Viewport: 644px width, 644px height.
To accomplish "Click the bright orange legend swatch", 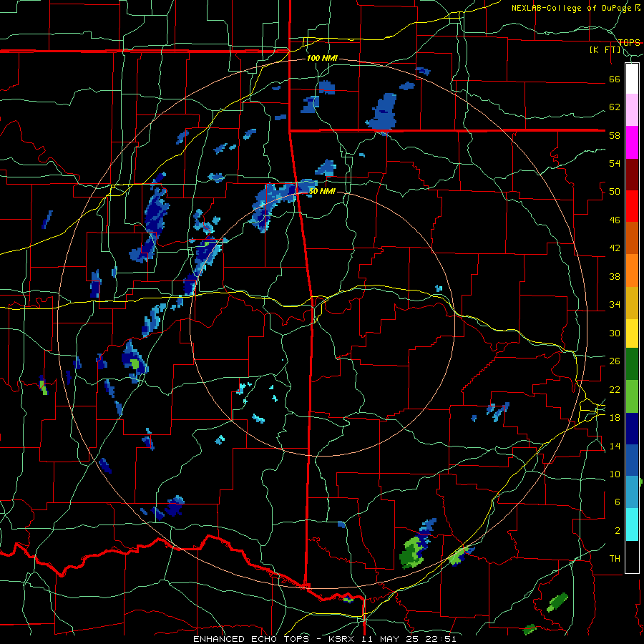I will coord(632,270).
